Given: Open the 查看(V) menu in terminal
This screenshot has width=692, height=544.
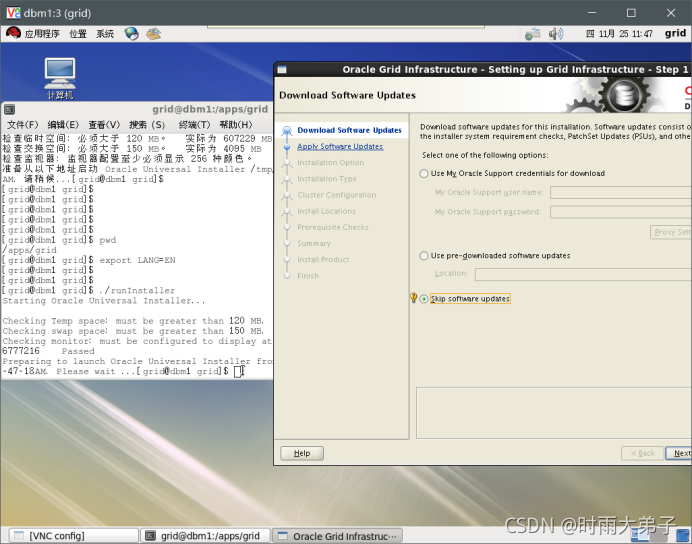Looking at the screenshot, I should (x=104, y=125).
